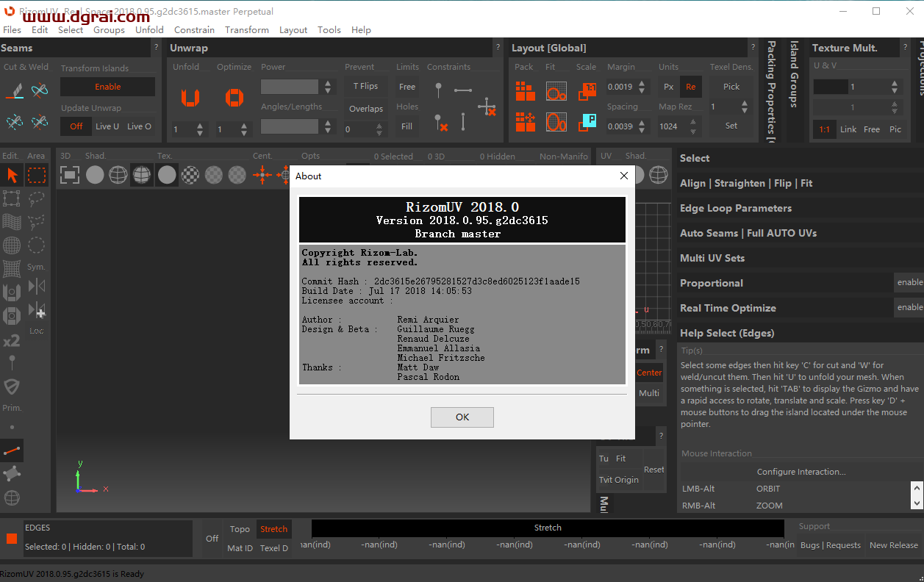Click the Pack with translate arrows icon
Screen dimensions: 924x582
point(525,121)
